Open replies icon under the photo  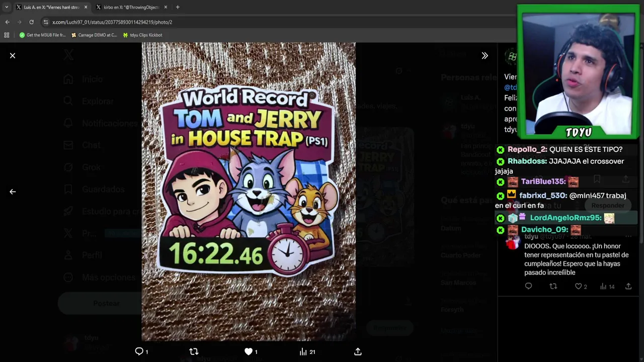point(139,351)
